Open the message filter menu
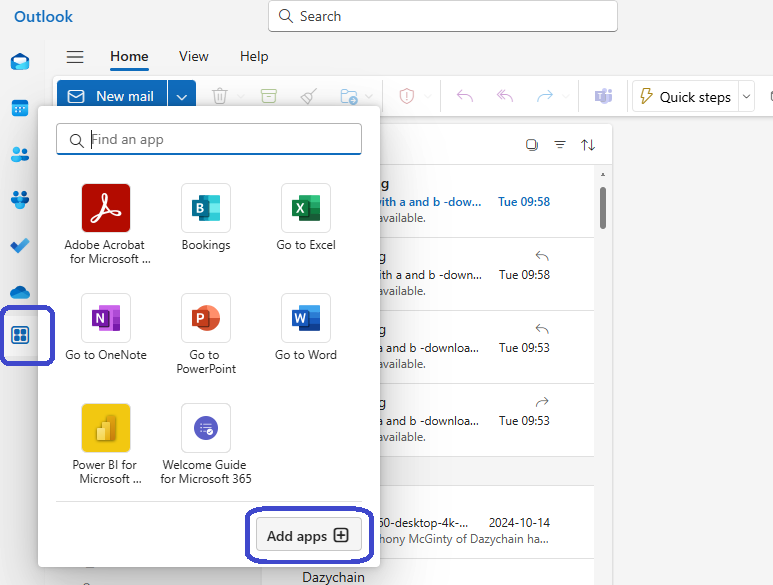773x585 pixels. tap(560, 145)
